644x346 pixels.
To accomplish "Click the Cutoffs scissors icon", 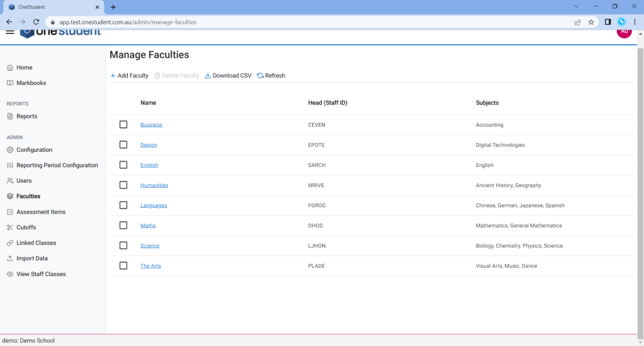I will [x=10, y=228].
